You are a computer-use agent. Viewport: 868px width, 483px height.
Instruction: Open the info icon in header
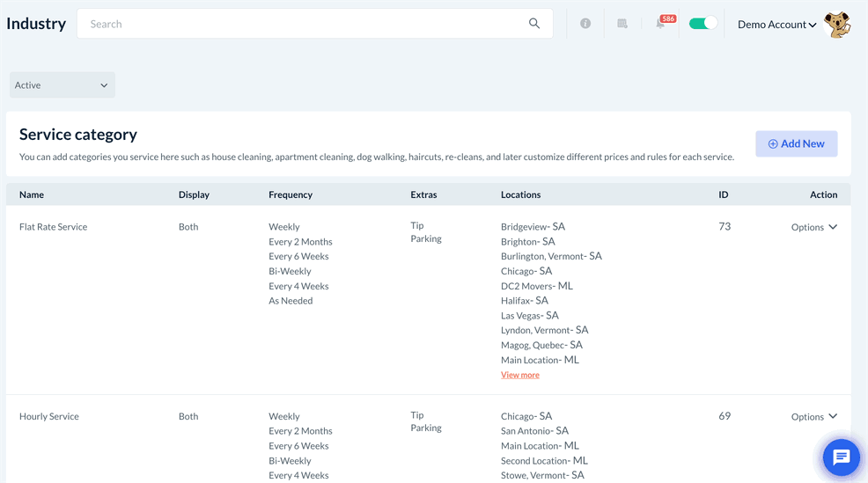pos(585,24)
